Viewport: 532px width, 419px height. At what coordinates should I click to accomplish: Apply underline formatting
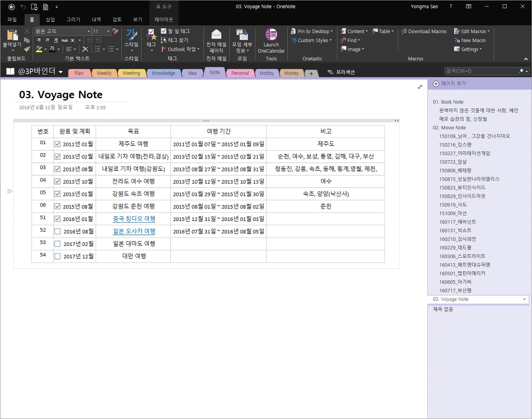[x=56, y=40]
